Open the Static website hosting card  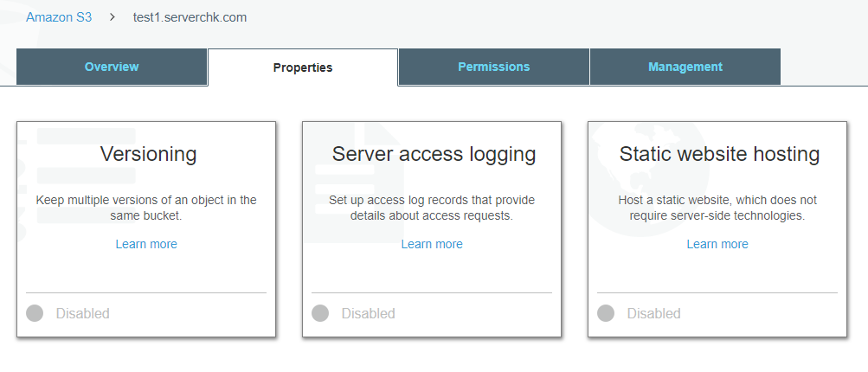pos(717,229)
